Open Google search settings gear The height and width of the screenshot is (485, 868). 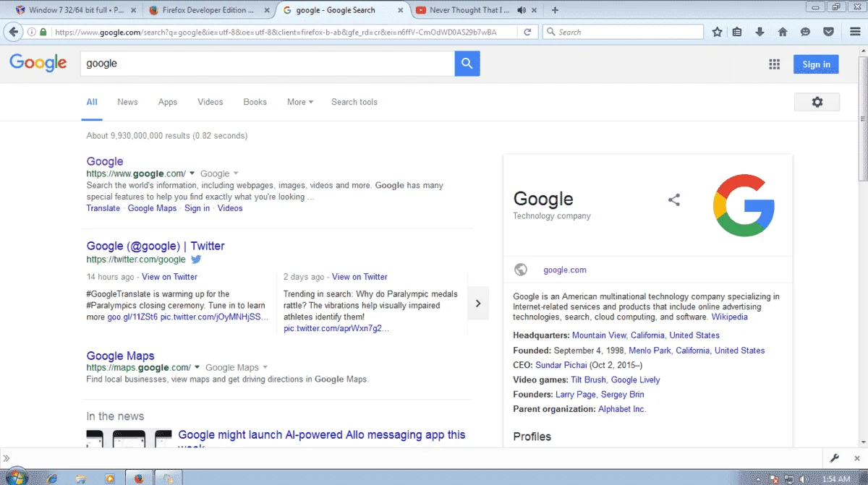point(817,102)
